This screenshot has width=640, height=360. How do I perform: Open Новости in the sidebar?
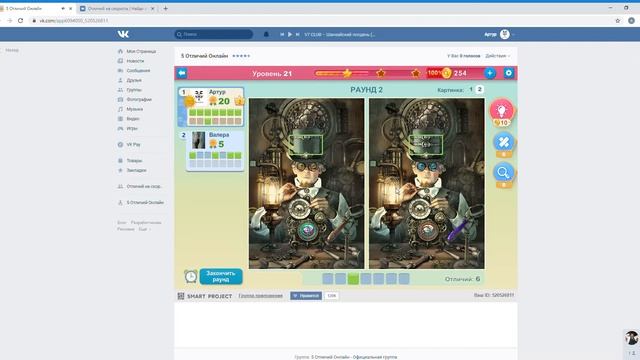(x=135, y=61)
